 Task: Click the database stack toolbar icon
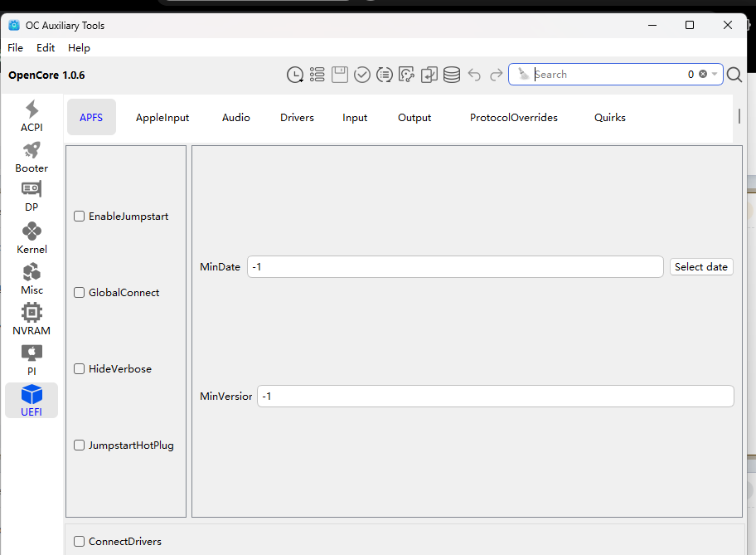452,75
